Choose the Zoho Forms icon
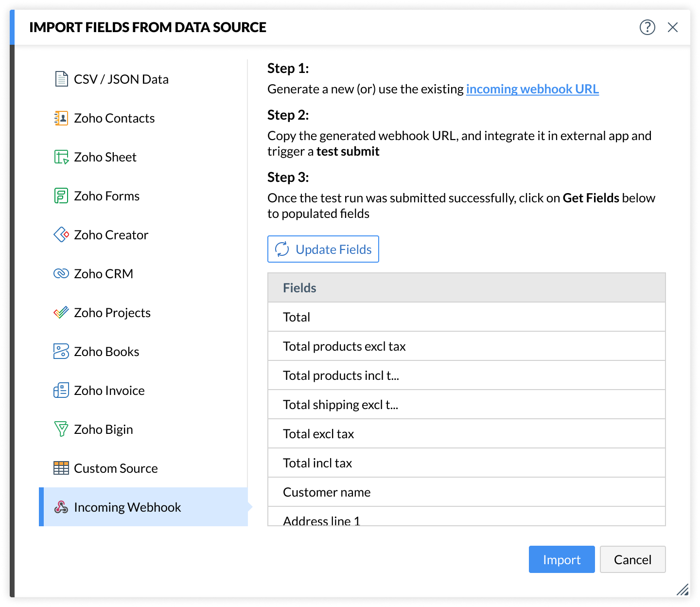This screenshot has height=607, width=700. [61, 196]
